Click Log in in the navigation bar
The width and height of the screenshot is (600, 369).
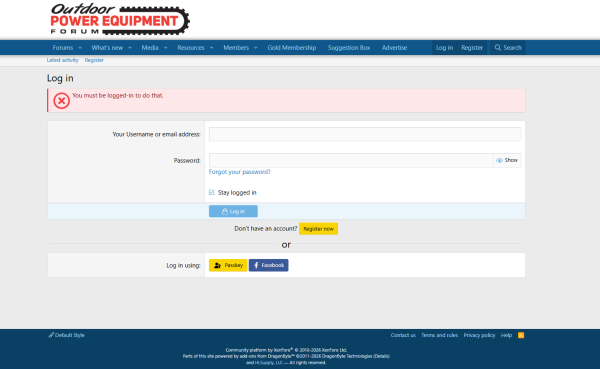point(444,48)
